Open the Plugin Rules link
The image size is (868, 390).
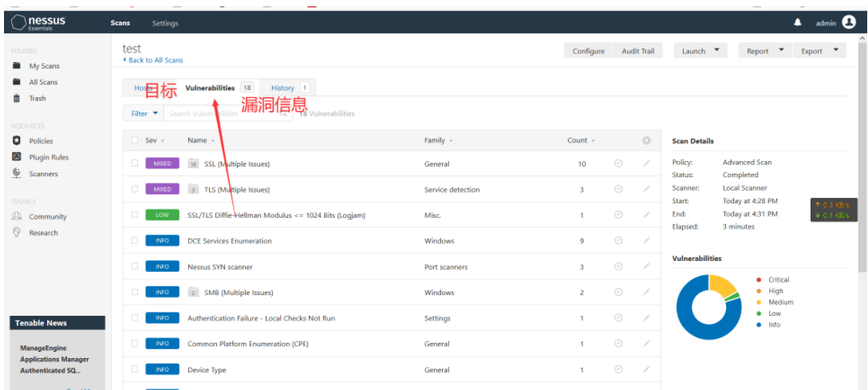point(49,157)
